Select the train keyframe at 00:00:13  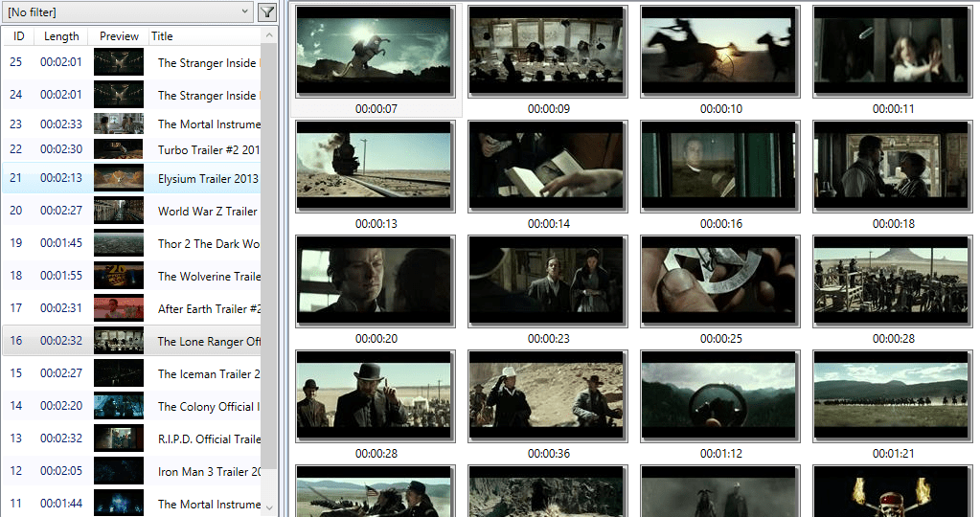[375, 167]
